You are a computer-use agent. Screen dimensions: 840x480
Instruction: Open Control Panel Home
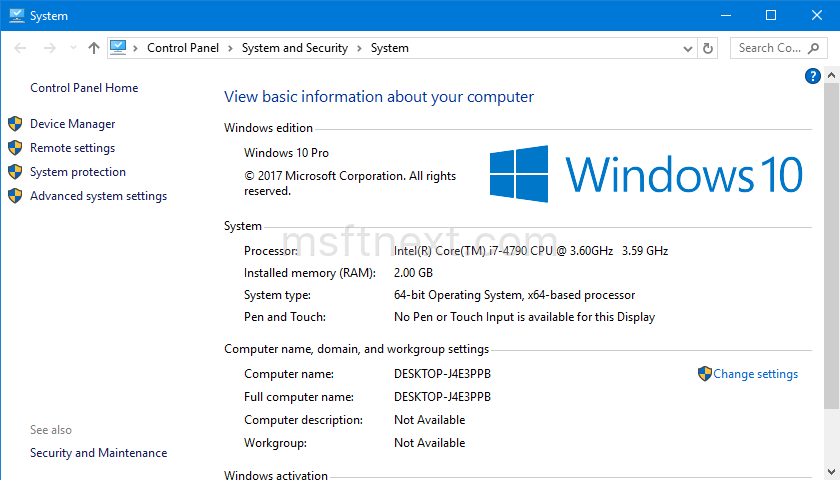coord(84,88)
